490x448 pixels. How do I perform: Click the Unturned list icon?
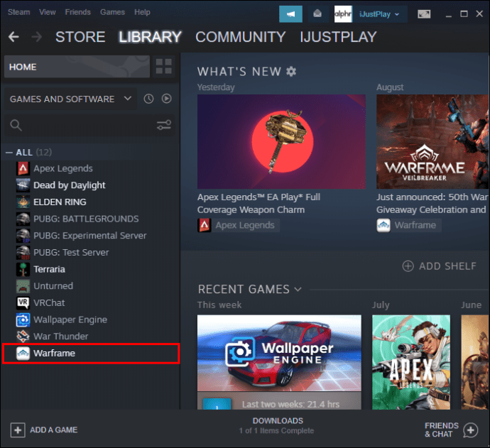coord(23,286)
